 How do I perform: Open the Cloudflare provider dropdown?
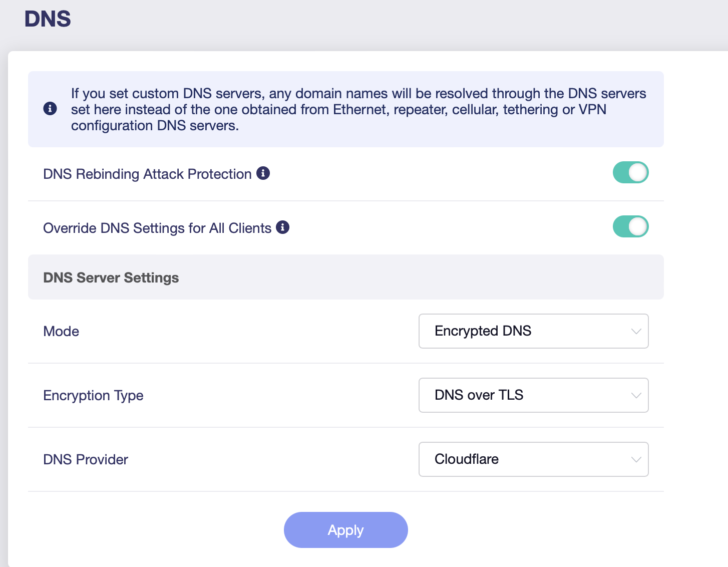click(533, 459)
